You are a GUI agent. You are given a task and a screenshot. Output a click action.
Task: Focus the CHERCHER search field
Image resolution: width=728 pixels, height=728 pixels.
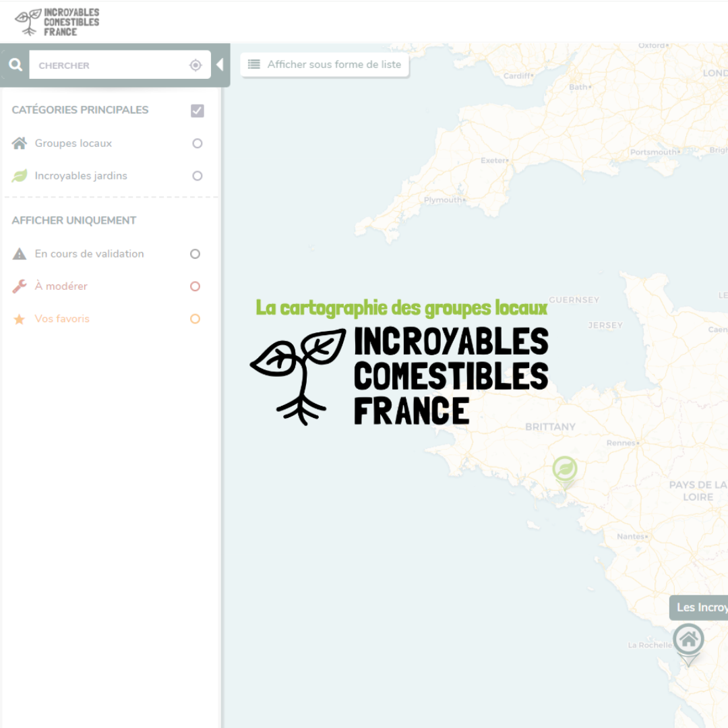(x=120, y=65)
